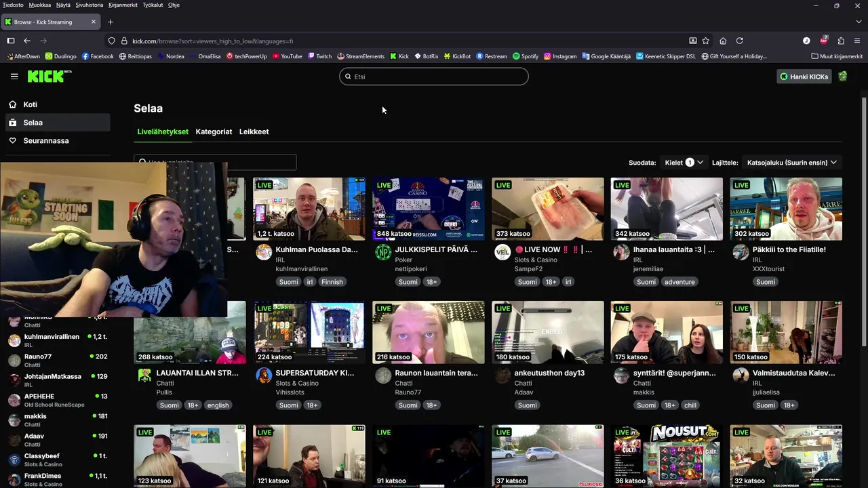Open FrankDimes in sidebar list
This screenshot has width=868, height=488.
coord(57,479)
